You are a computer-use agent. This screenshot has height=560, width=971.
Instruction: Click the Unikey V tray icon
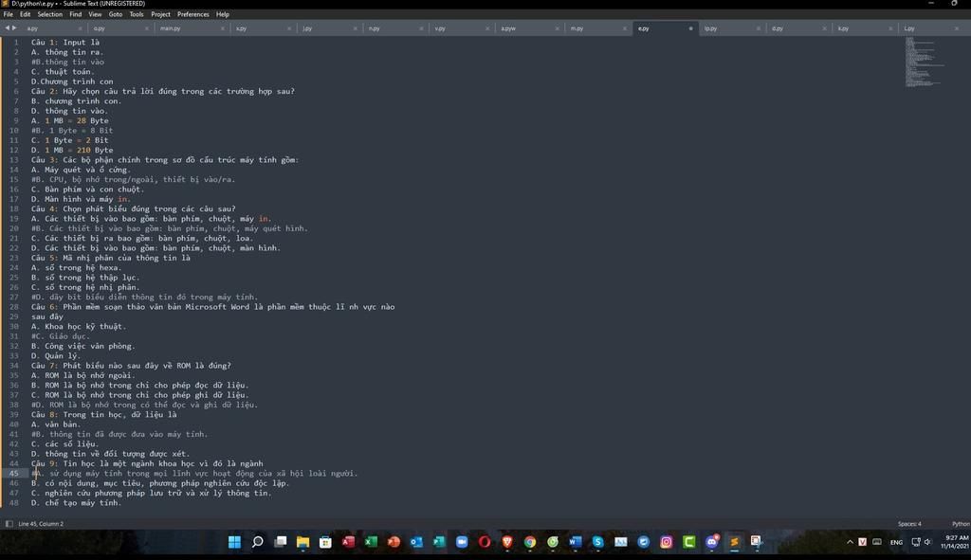[862, 542]
